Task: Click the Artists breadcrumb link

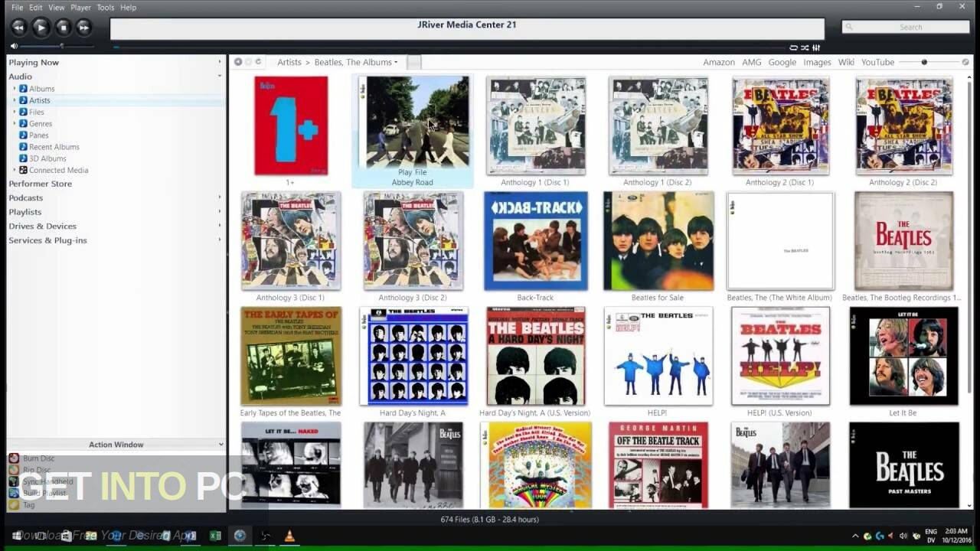Action: point(289,62)
